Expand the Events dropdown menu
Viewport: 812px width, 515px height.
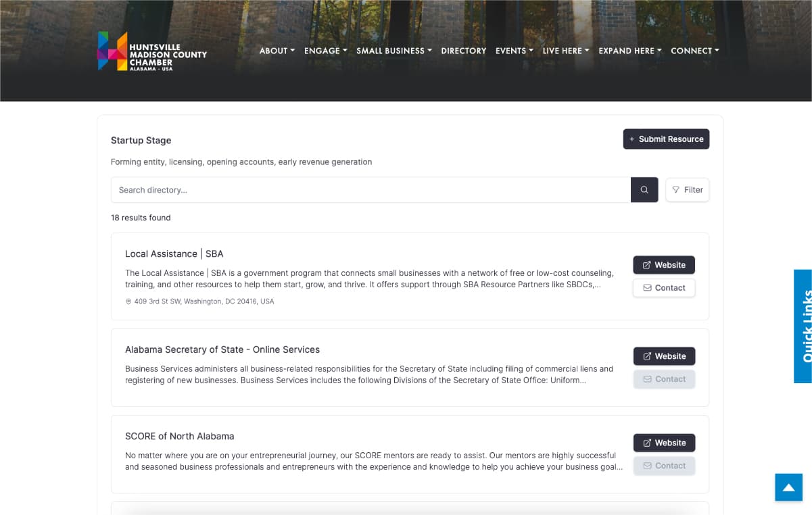[515, 51]
